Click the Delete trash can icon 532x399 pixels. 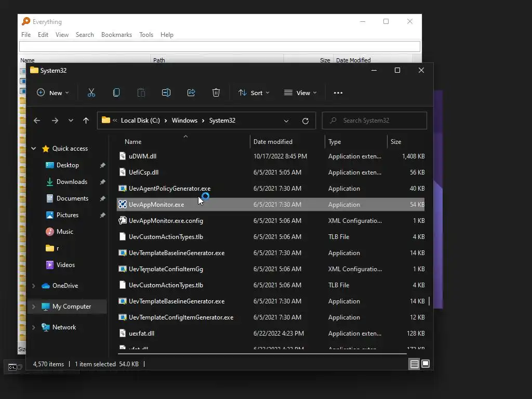pyautogui.click(x=216, y=92)
